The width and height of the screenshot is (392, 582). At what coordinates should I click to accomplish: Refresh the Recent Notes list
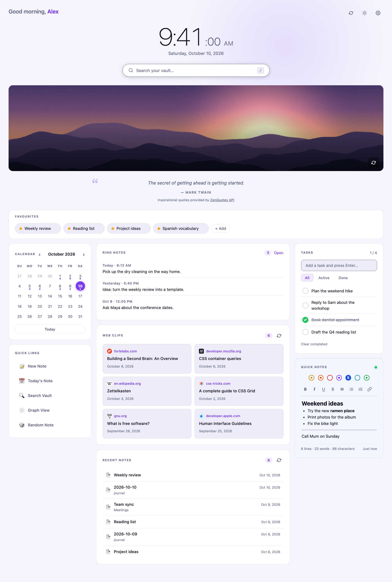coord(279,460)
